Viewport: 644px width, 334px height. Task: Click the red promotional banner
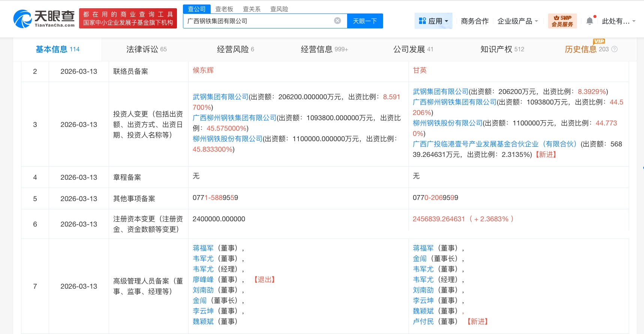(x=128, y=19)
